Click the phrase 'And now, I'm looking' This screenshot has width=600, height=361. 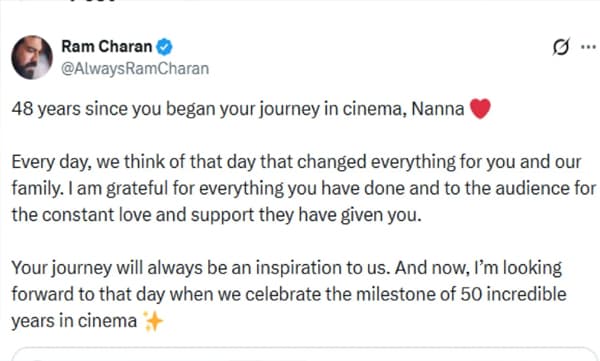478,268
